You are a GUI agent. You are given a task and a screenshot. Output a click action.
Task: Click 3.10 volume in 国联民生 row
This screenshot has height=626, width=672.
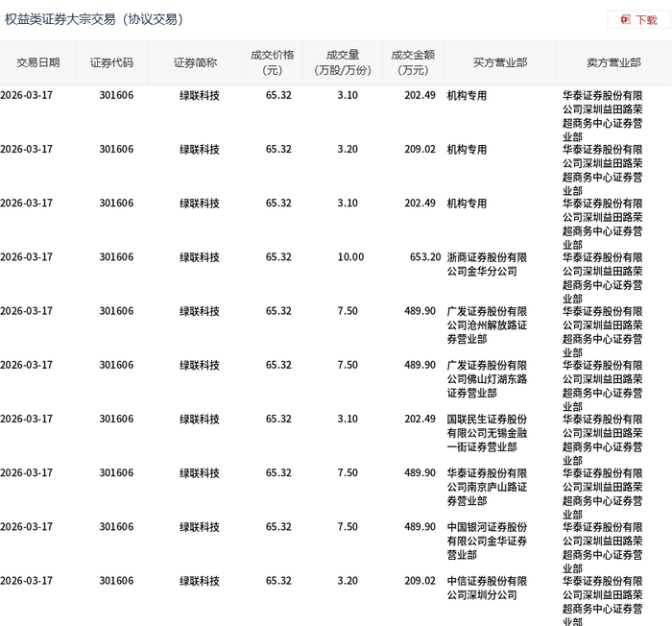[x=348, y=419]
